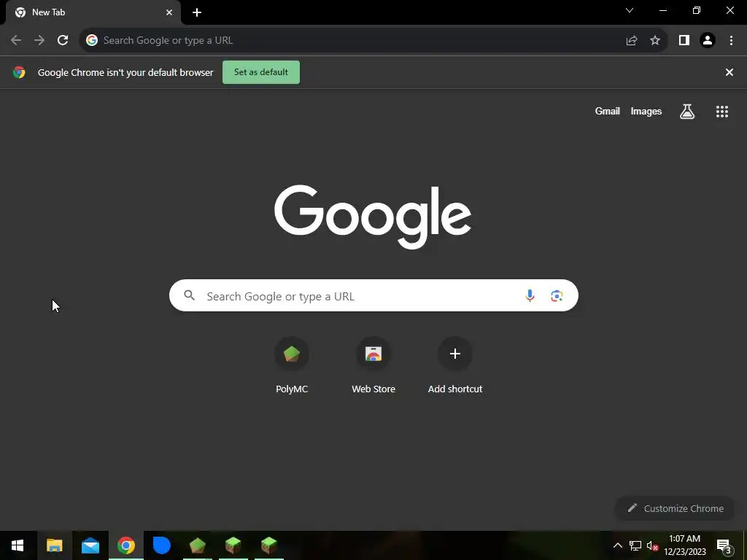Add shortcut with the plus tile
The width and height of the screenshot is (747, 560).
(x=455, y=365)
